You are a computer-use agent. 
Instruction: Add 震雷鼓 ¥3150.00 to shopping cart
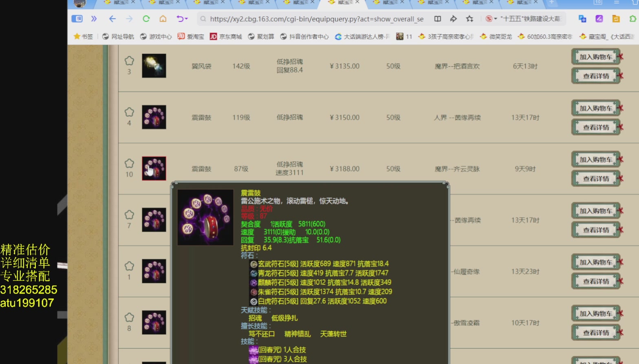coord(596,108)
